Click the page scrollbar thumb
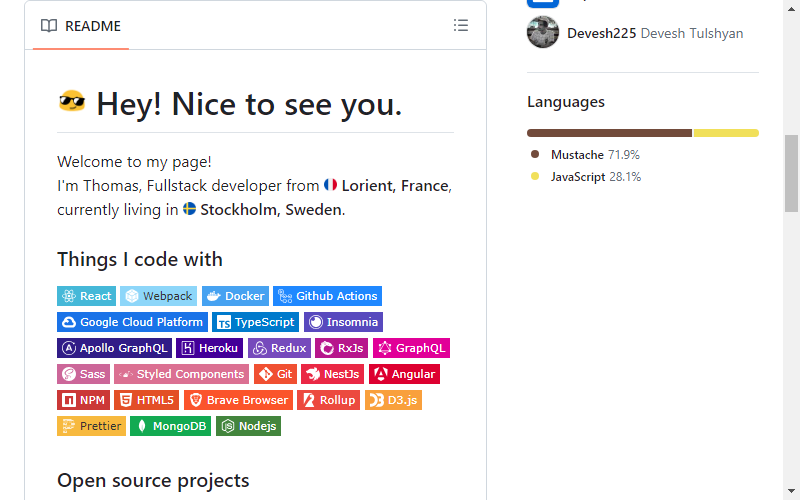 click(791, 173)
